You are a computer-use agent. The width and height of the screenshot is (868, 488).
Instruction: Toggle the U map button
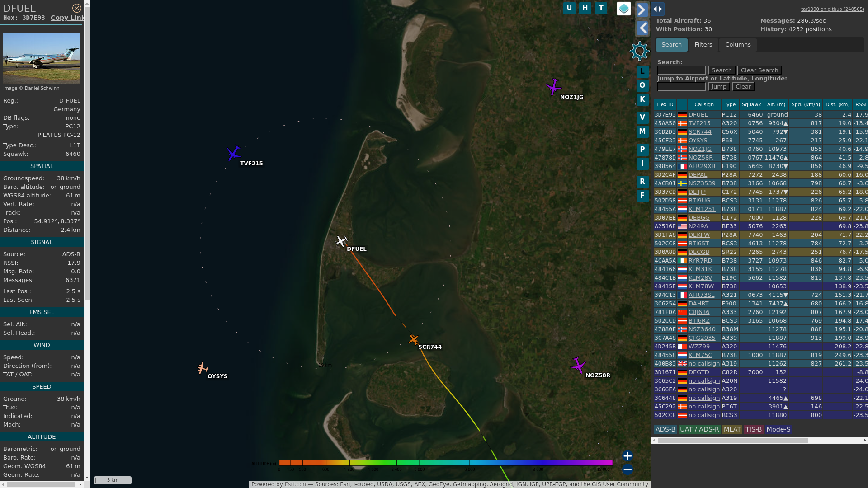pos(569,8)
